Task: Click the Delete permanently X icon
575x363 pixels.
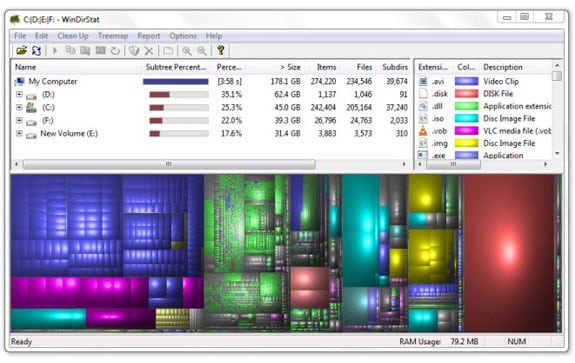Action: pyautogui.click(x=149, y=51)
